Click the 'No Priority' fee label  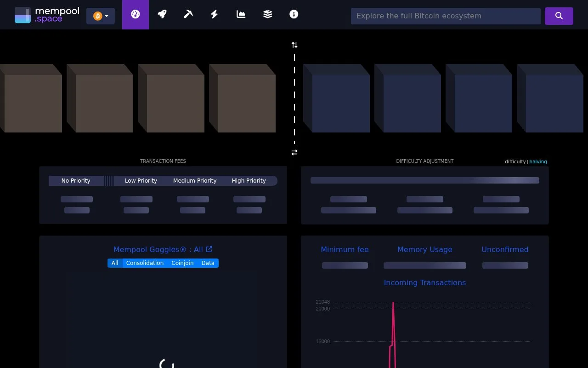pyautogui.click(x=76, y=181)
